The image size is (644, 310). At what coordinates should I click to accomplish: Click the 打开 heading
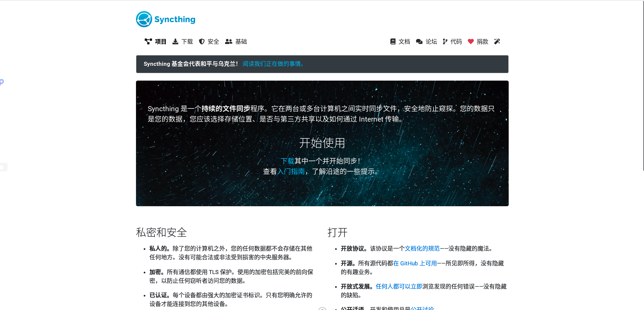coord(337,232)
